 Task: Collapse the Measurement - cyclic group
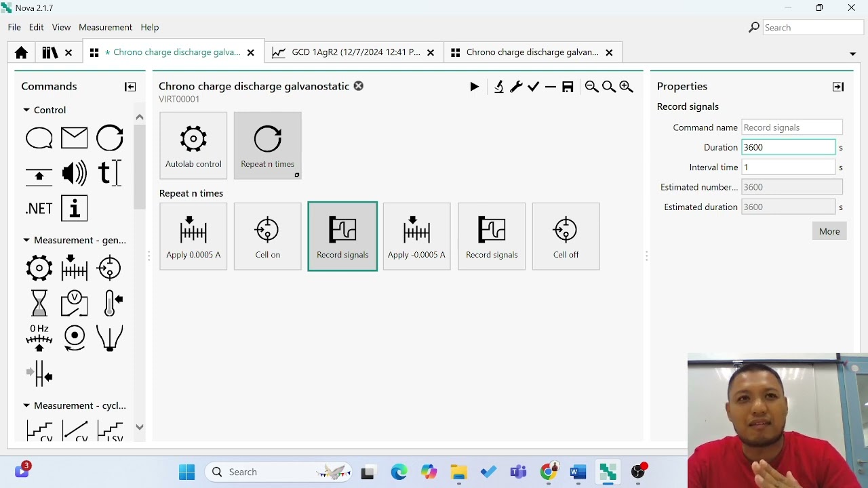26,405
